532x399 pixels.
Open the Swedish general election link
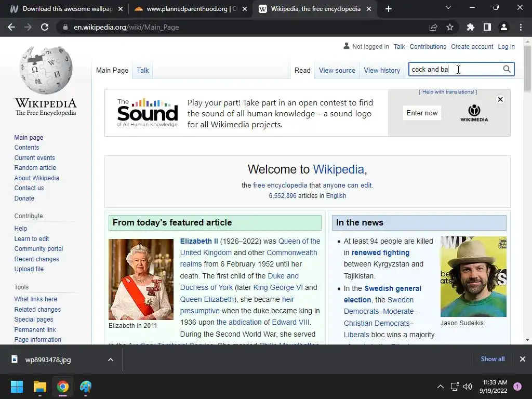point(382,294)
